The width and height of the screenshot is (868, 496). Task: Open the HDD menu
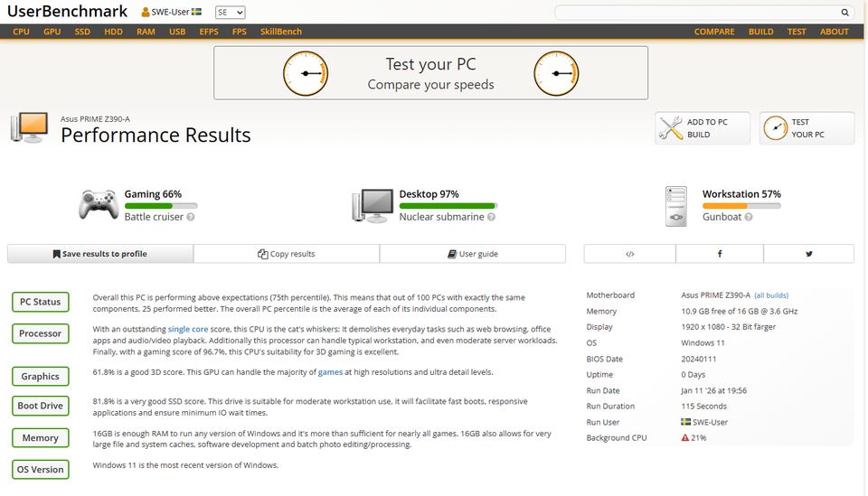point(114,32)
